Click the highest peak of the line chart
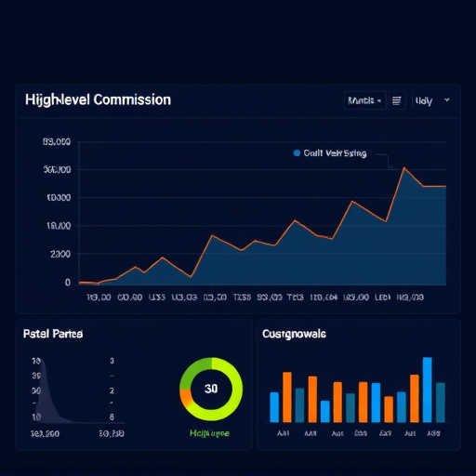 [404, 168]
